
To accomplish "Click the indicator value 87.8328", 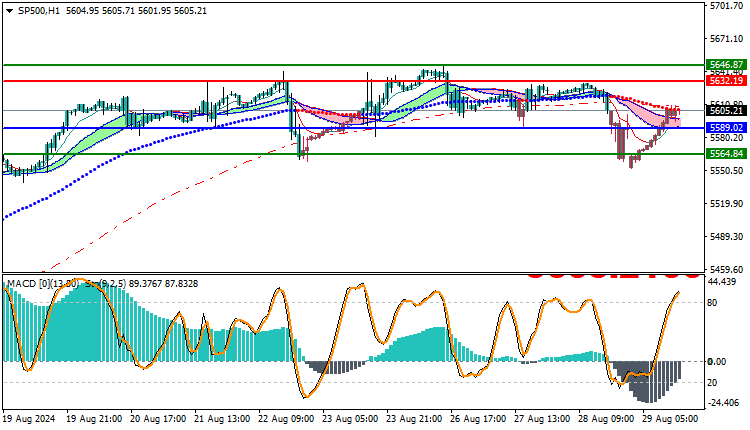I will point(181,284).
